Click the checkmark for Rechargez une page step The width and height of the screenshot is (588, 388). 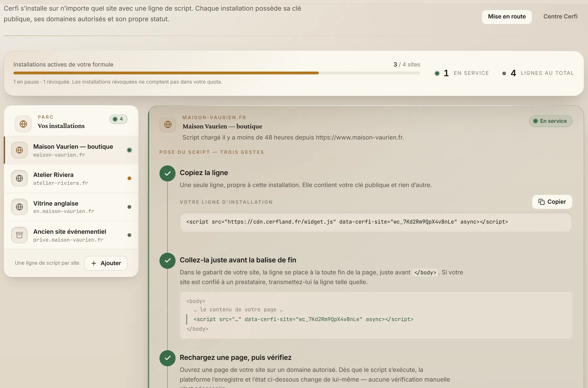pos(168,358)
